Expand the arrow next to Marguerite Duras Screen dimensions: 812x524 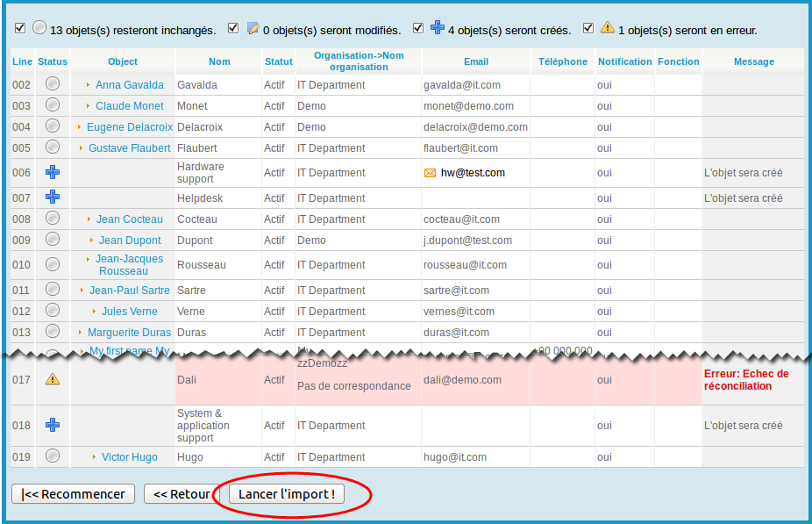tap(81, 333)
